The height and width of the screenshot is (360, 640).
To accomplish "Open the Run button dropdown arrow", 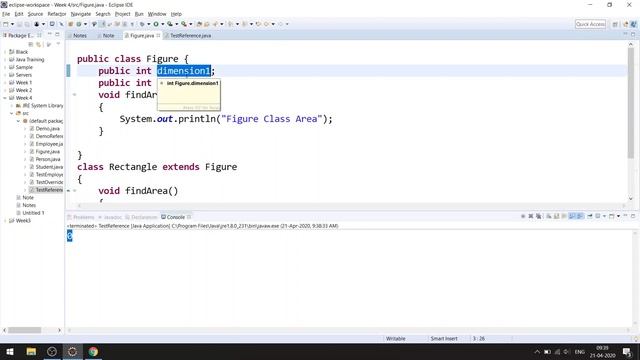I will pos(162,24).
